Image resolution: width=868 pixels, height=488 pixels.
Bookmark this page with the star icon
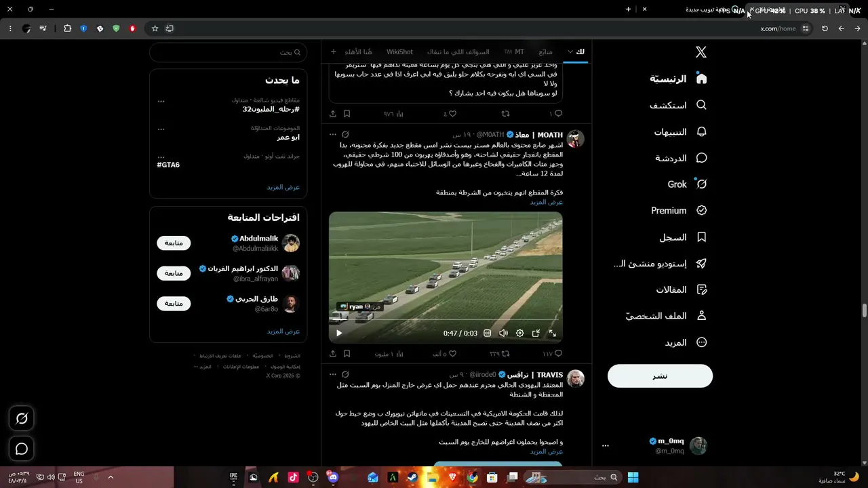[x=155, y=28]
